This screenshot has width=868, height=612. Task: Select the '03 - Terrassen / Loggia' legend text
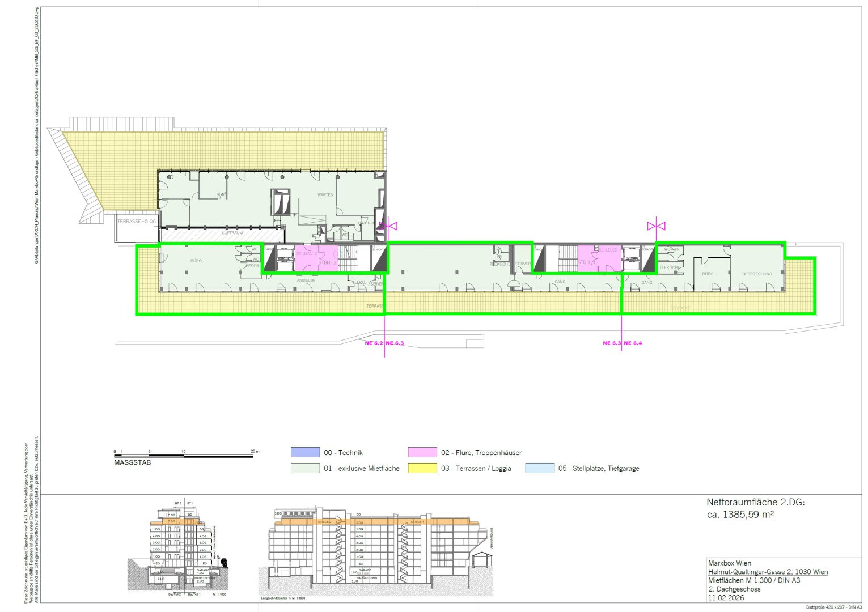pyautogui.click(x=476, y=469)
